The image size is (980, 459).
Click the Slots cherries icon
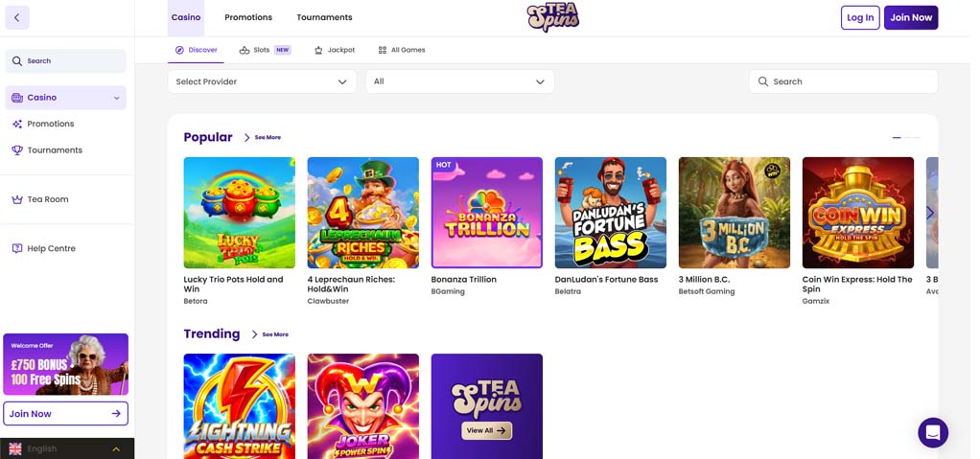pyautogui.click(x=245, y=50)
